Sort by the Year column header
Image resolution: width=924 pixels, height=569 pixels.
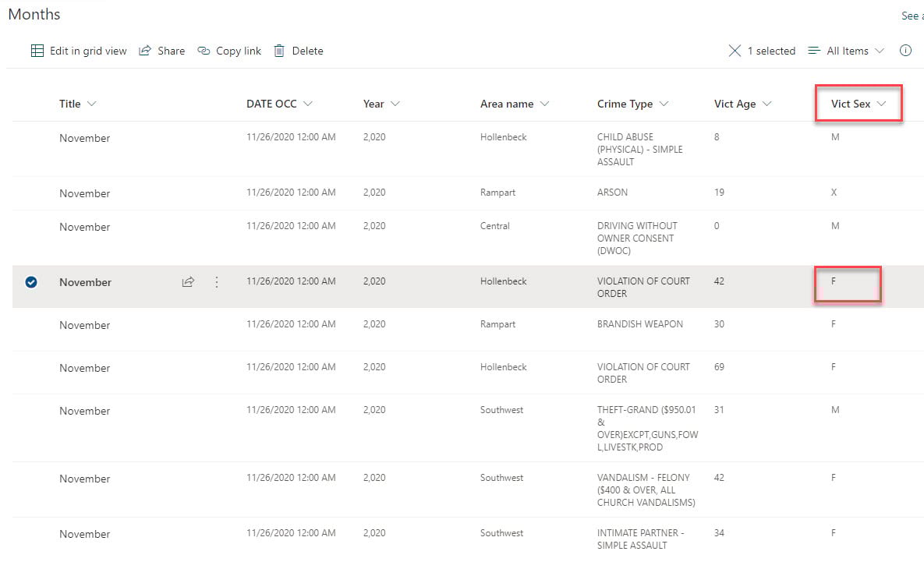(373, 104)
